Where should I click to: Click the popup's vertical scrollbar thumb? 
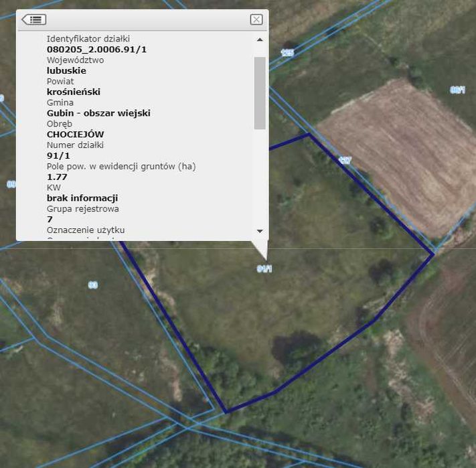[260, 93]
